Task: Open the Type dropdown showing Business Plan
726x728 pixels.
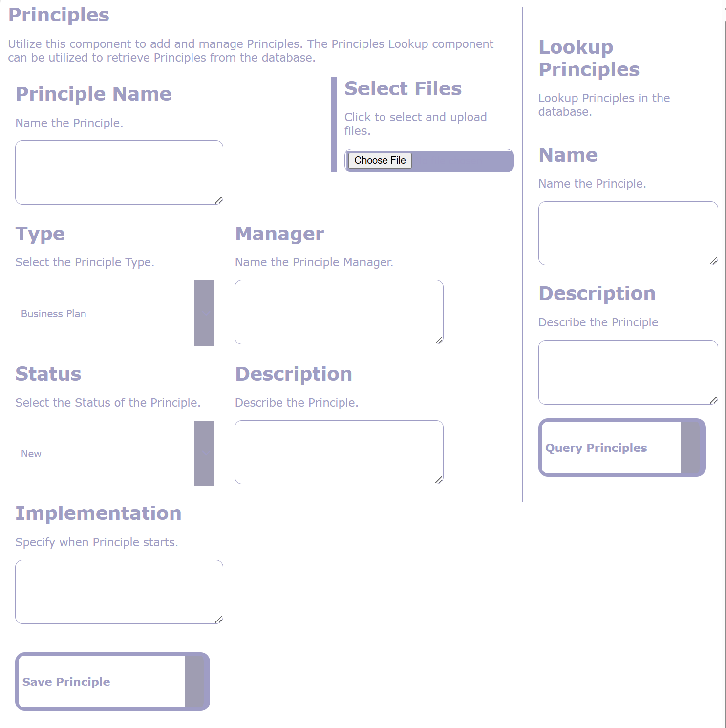Action: tap(114, 313)
